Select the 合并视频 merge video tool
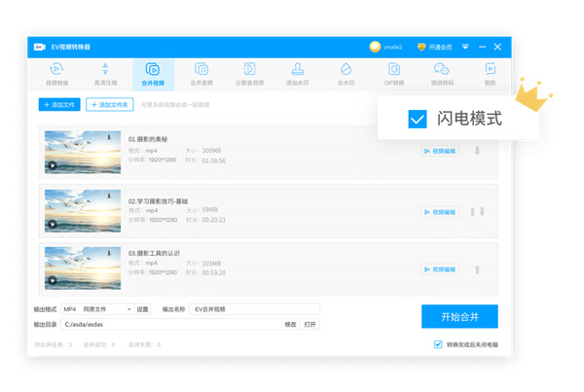The height and width of the screenshot is (392, 584). click(153, 75)
